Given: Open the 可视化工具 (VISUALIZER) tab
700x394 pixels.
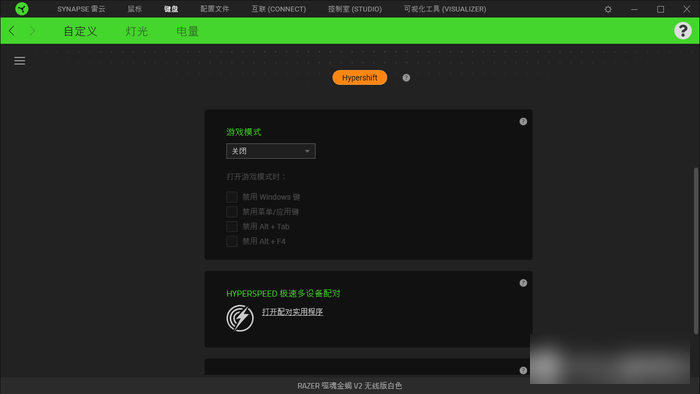Looking at the screenshot, I should coord(445,9).
